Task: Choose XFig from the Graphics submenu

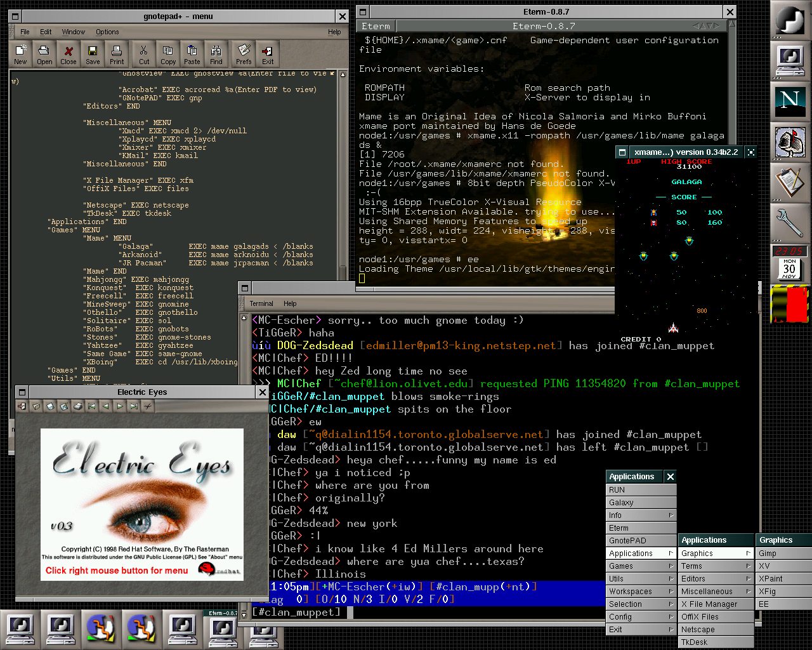Action: tap(784, 592)
